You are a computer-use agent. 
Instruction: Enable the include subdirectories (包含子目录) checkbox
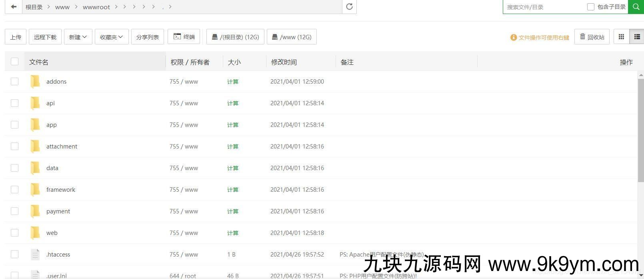click(x=590, y=7)
